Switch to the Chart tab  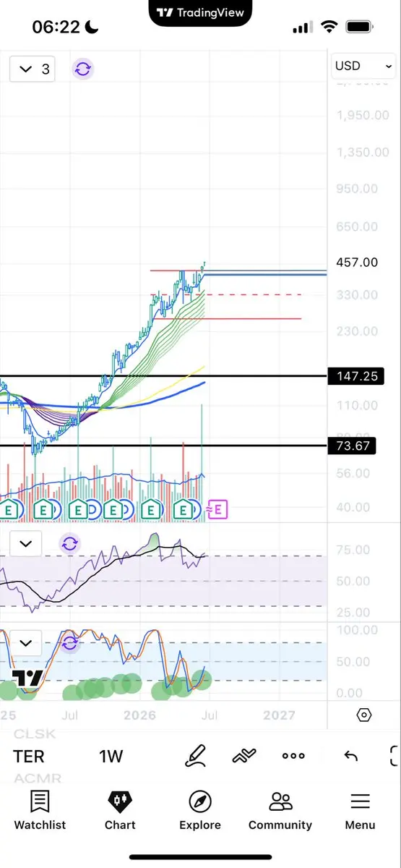120,809
